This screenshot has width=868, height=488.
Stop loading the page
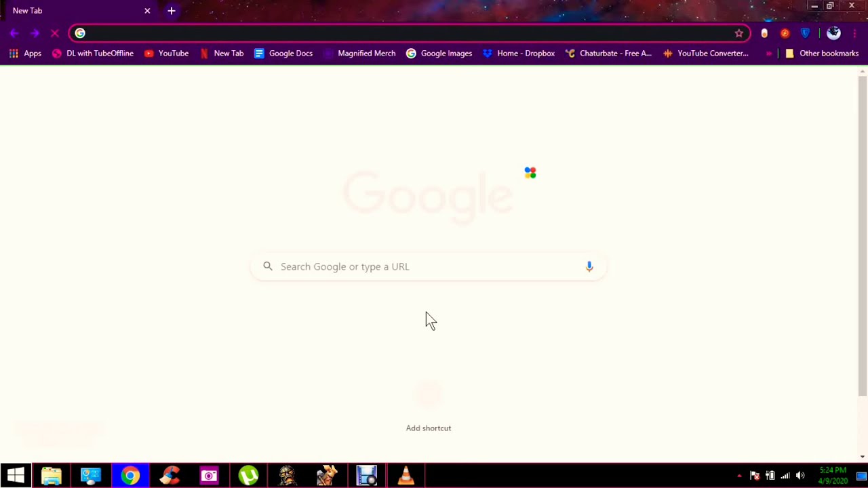(55, 33)
